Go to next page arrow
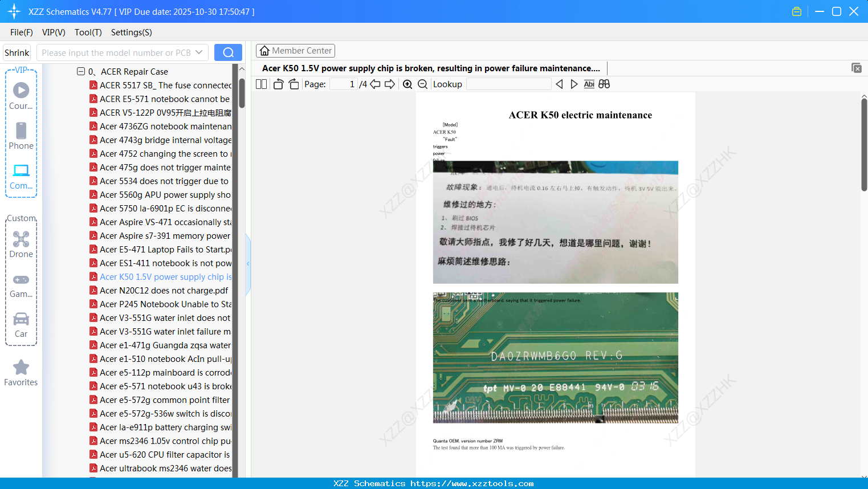Image resolution: width=868 pixels, height=489 pixels. (x=390, y=84)
